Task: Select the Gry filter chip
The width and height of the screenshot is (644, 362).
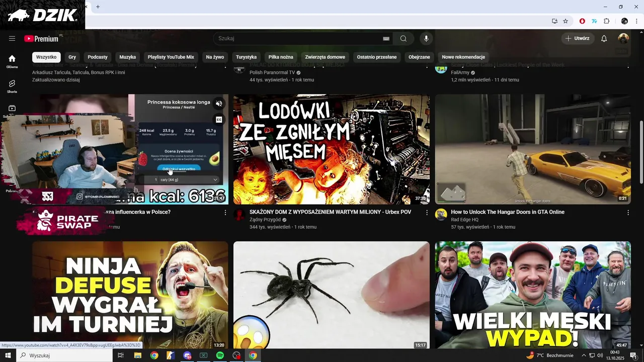Action: 72,57
